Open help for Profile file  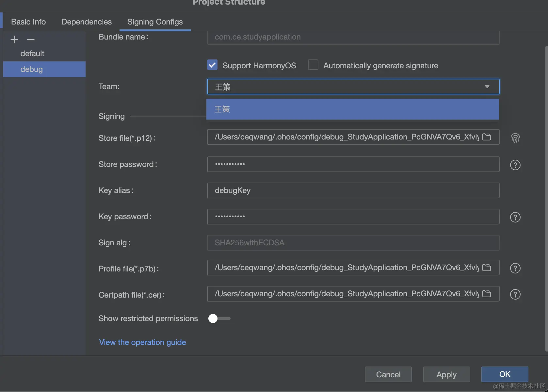[x=515, y=268]
